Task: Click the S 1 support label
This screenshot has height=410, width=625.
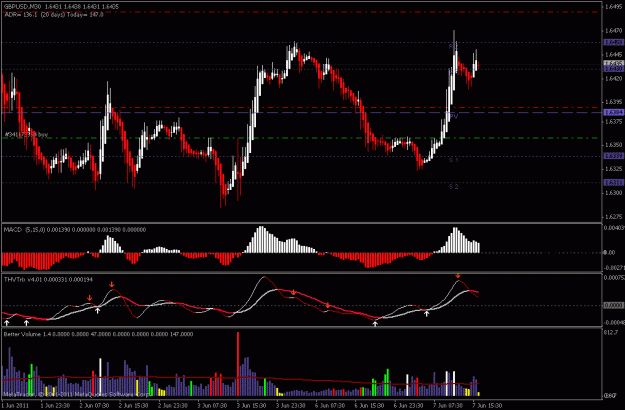Action: pyautogui.click(x=454, y=160)
